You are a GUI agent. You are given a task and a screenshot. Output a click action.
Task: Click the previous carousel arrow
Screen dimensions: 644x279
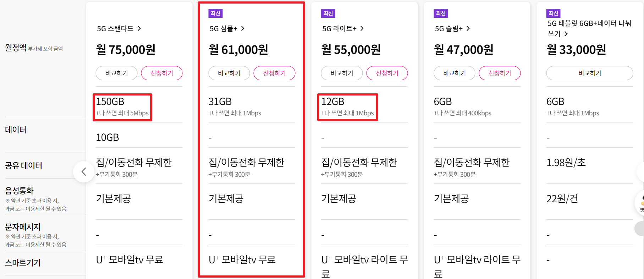(84, 171)
